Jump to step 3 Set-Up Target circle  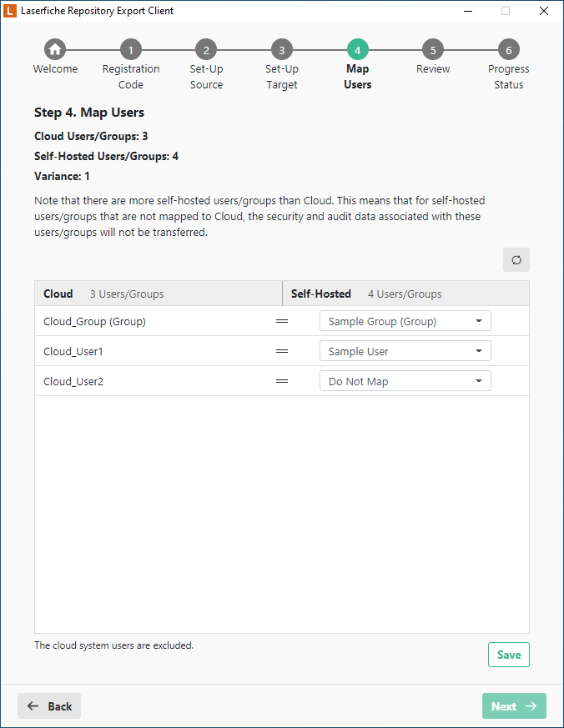(x=281, y=49)
